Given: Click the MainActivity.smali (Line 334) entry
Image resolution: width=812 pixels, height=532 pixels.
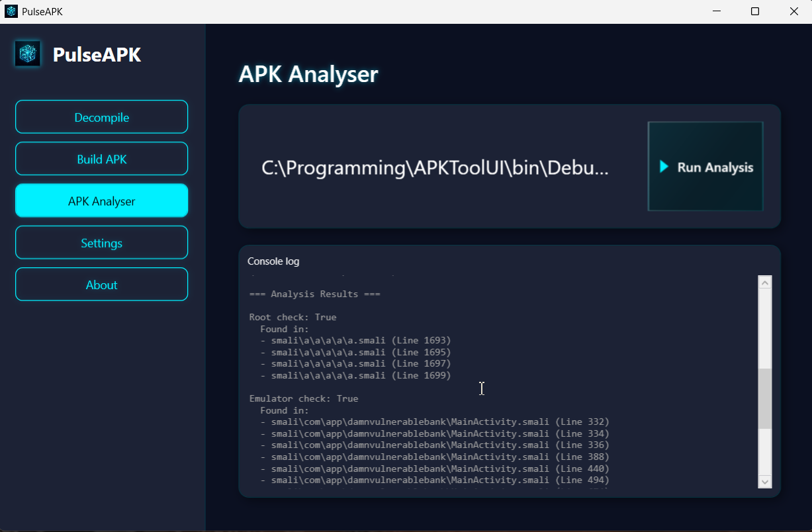Looking at the screenshot, I should [435, 433].
